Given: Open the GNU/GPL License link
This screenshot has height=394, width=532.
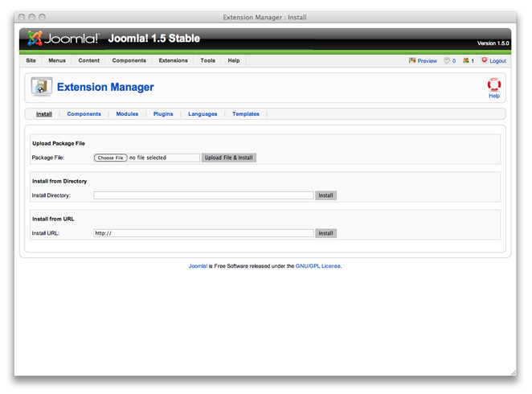Looking at the screenshot, I should [x=318, y=265].
